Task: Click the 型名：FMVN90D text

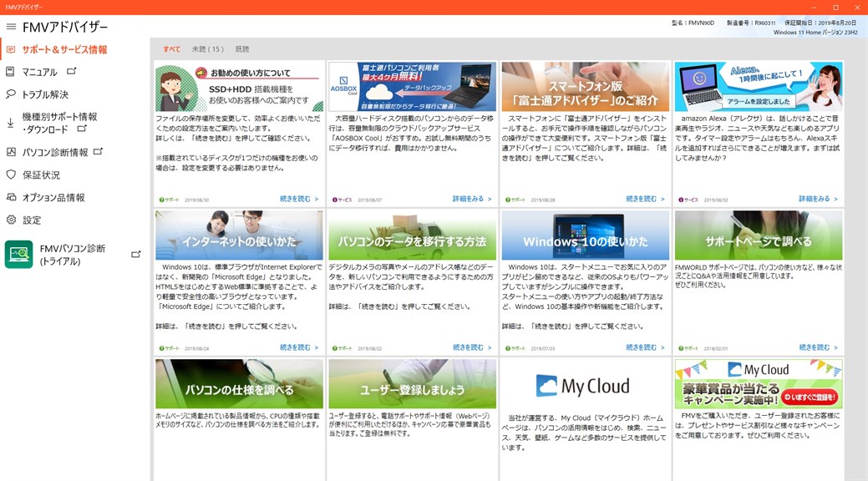Action: point(693,23)
